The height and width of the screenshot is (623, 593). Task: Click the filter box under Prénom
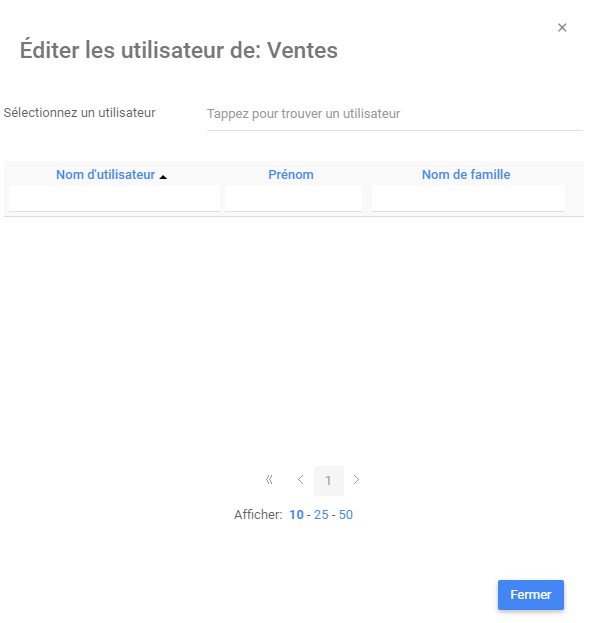click(293, 198)
